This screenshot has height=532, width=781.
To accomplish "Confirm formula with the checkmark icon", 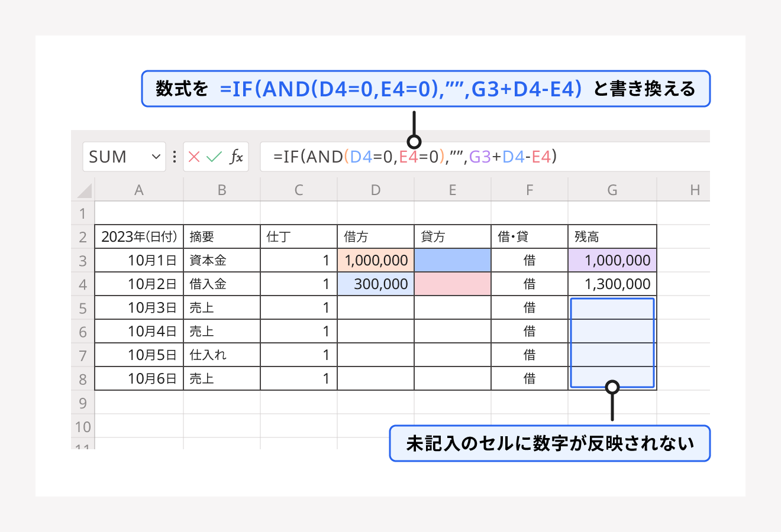I will [214, 157].
